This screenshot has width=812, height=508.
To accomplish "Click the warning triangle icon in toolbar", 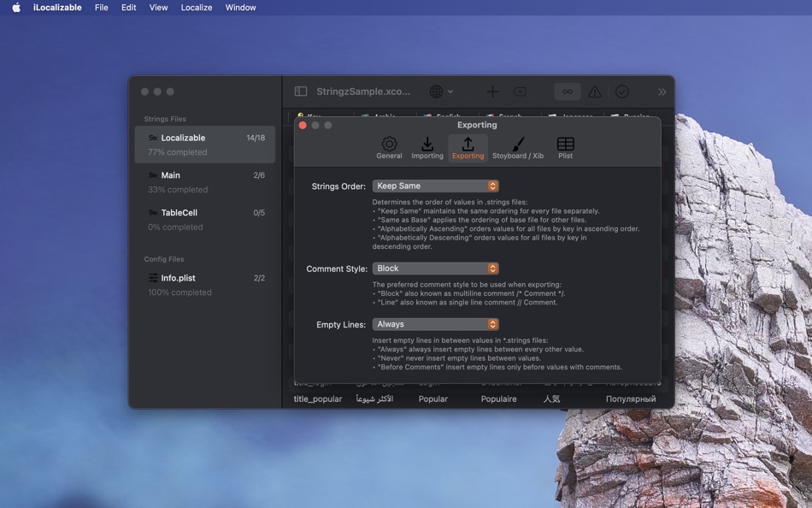I will pos(595,92).
